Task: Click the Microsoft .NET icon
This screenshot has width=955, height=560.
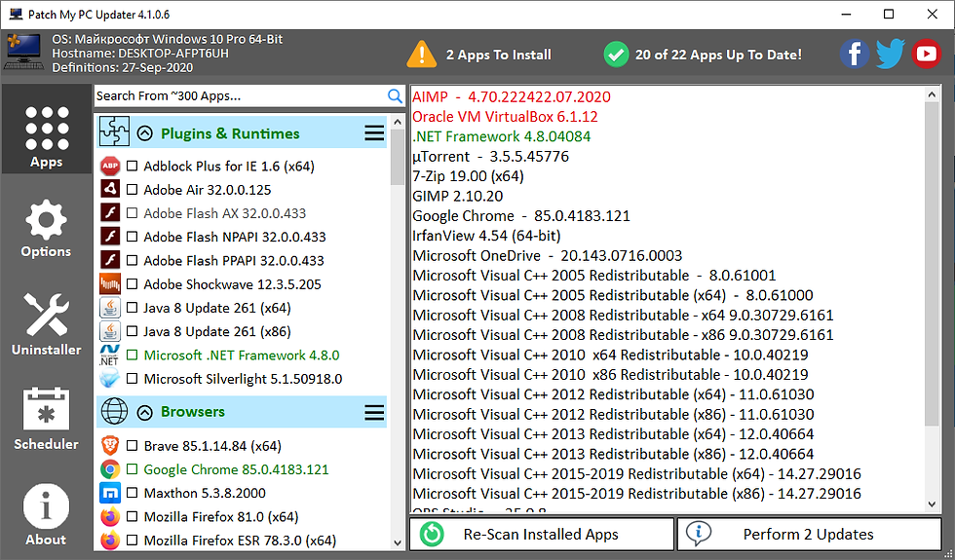Action: pos(110,355)
